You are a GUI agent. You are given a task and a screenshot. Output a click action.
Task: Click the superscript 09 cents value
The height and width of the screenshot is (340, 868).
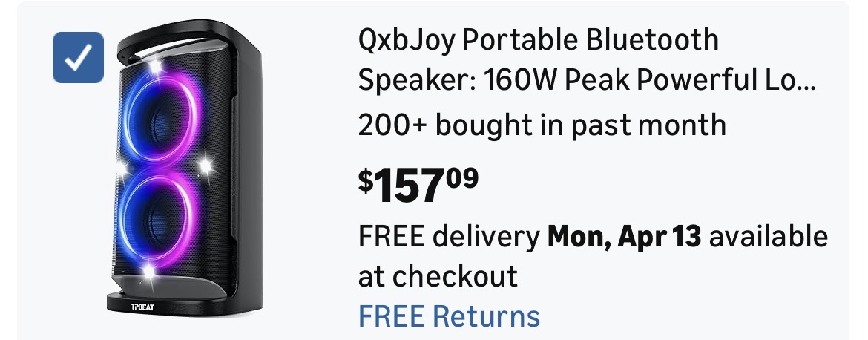(x=461, y=178)
